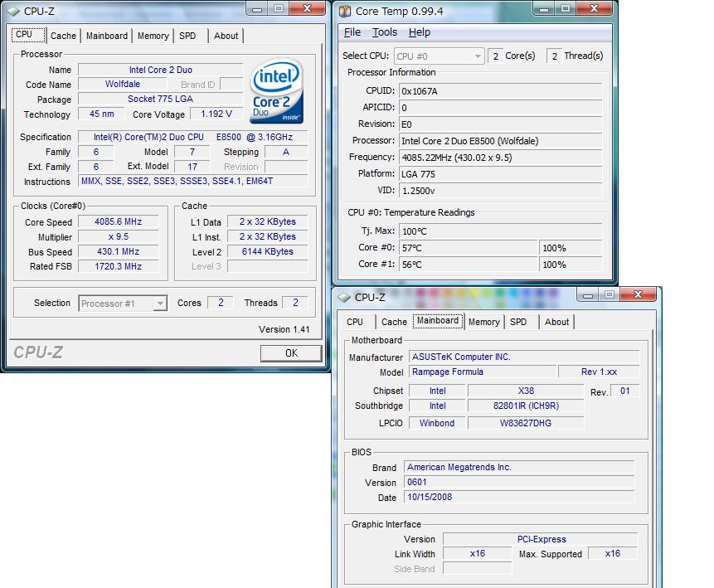Click the Core #1 temperature '56°C'
Screen dimensions: 714x588
469,265
